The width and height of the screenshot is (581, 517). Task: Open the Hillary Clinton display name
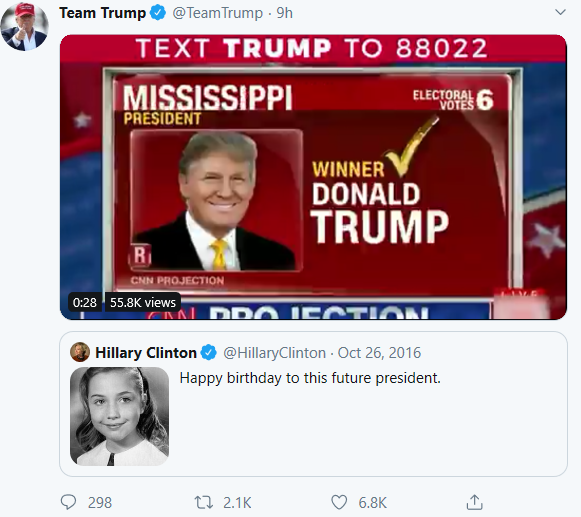(146, 352)
